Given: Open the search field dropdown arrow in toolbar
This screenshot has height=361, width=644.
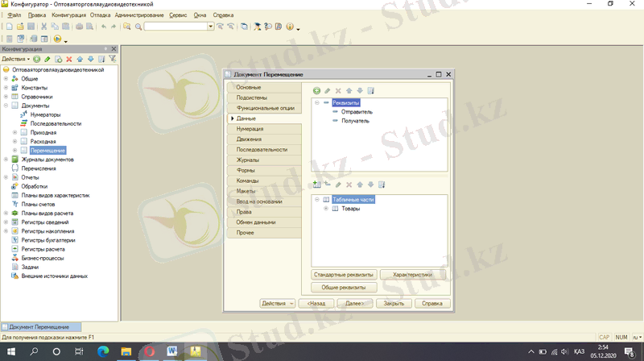Looking at the screenshot, I should click(x=211, y=27).
